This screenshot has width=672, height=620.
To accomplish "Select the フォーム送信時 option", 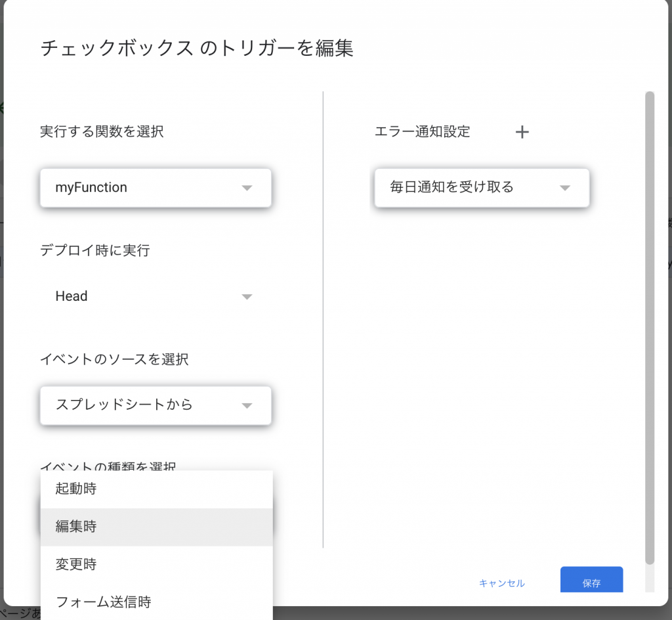I will pos(156,602).
